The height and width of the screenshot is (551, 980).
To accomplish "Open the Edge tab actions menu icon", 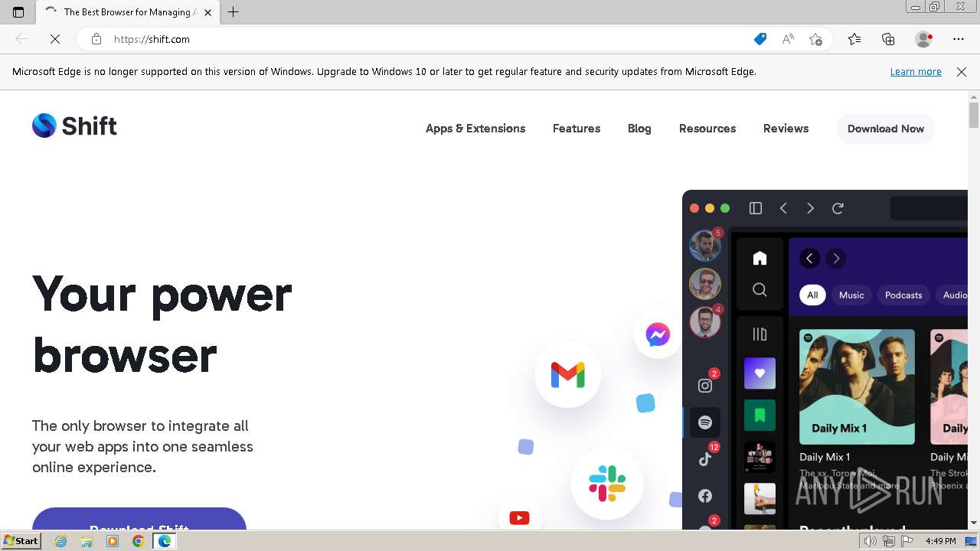I will tap(18, 11).
